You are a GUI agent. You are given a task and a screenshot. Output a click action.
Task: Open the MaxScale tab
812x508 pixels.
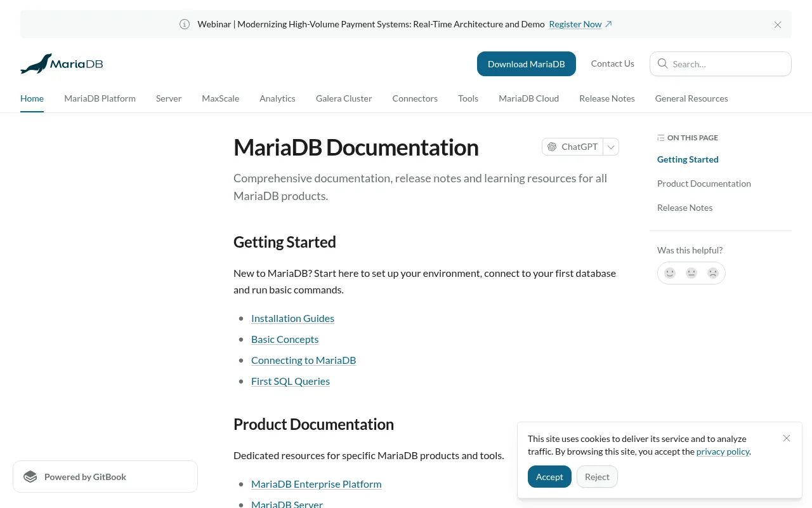[x=221, y=98]
